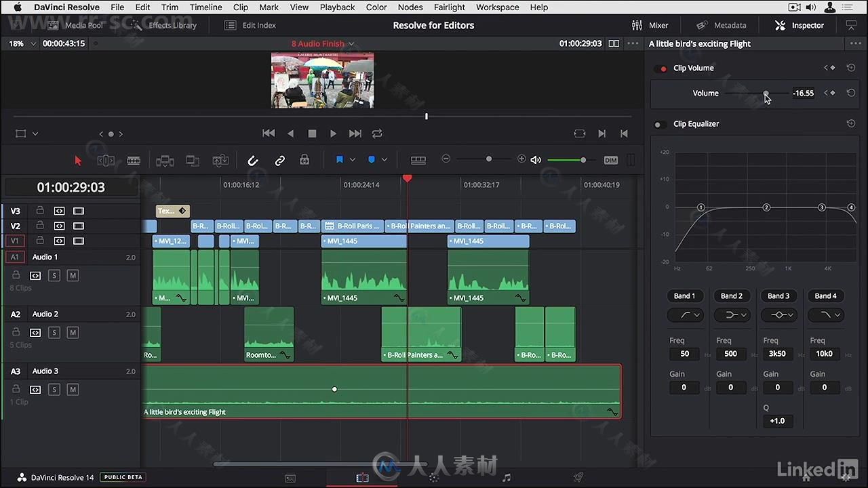Click the blue Flag icon

[x=340, y=160]
